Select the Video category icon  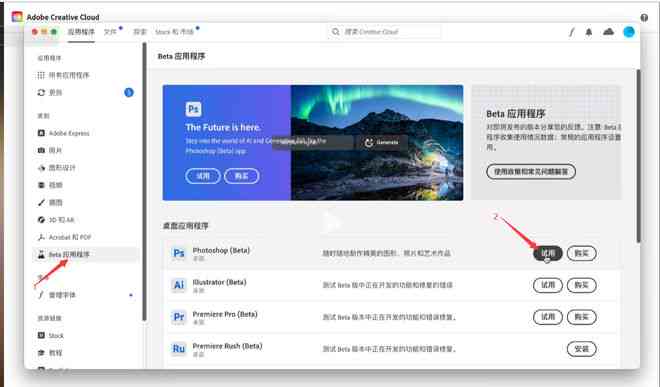click(41, 185)
